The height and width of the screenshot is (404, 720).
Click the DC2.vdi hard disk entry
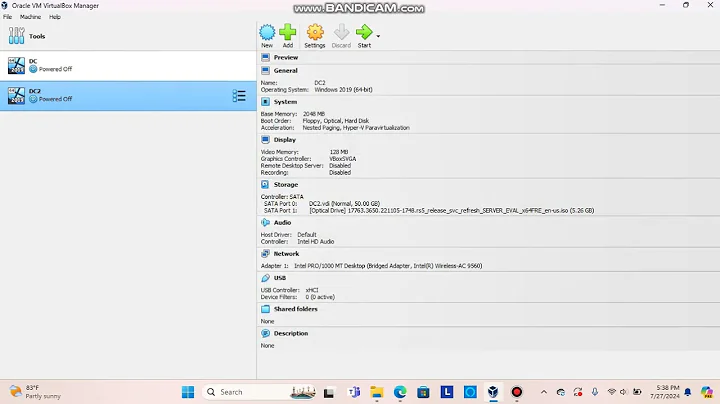tap(344, 203)
